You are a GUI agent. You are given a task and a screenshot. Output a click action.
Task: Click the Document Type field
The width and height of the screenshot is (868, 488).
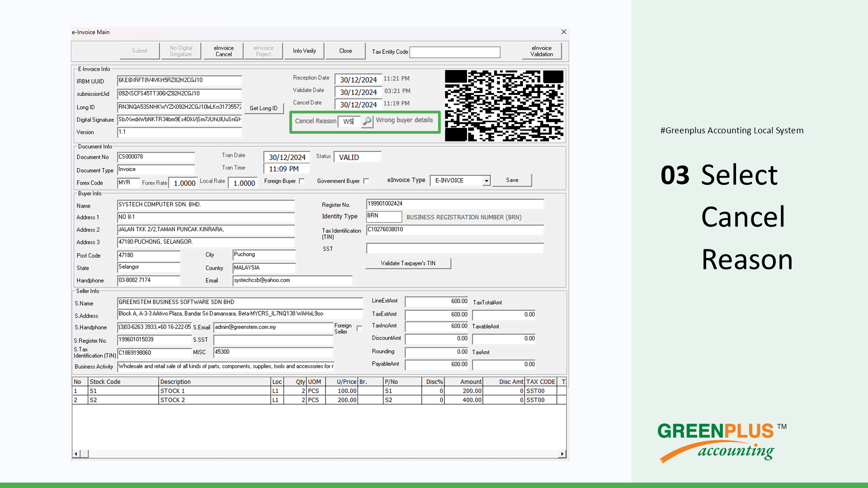pyautogui.click(x=156, y=169)
